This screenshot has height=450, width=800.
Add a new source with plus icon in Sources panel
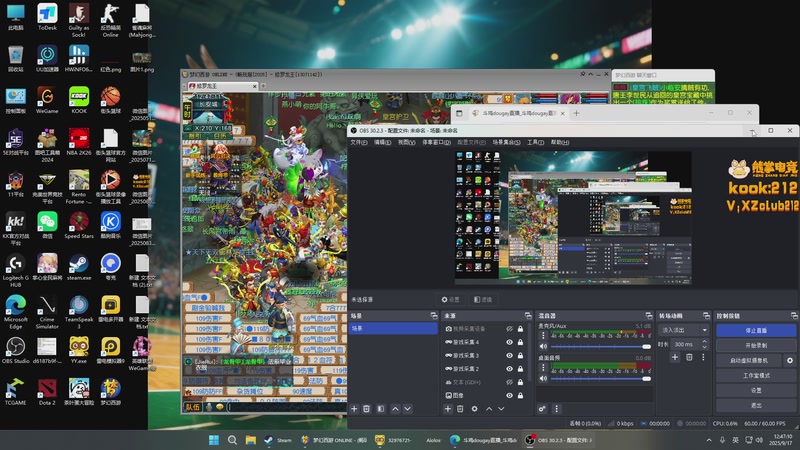coord(447,409)
